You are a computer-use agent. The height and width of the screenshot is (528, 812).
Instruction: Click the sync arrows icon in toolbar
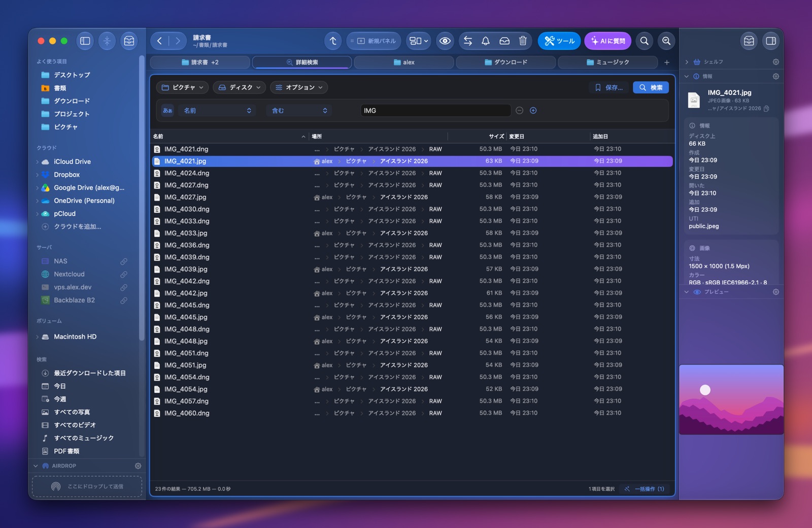[468, 41]
